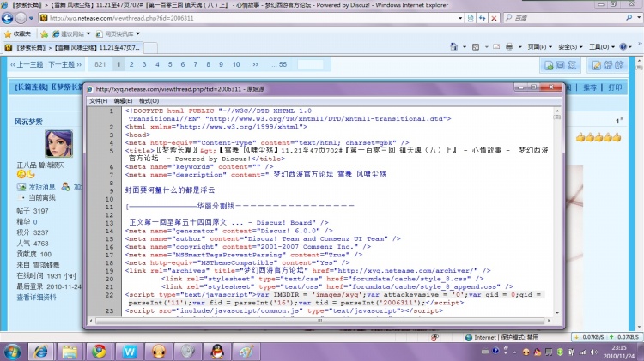The width and height of the screenshot is (644, 361).
Task: Open the Windows Start button
Action: (x=12, y=352)
